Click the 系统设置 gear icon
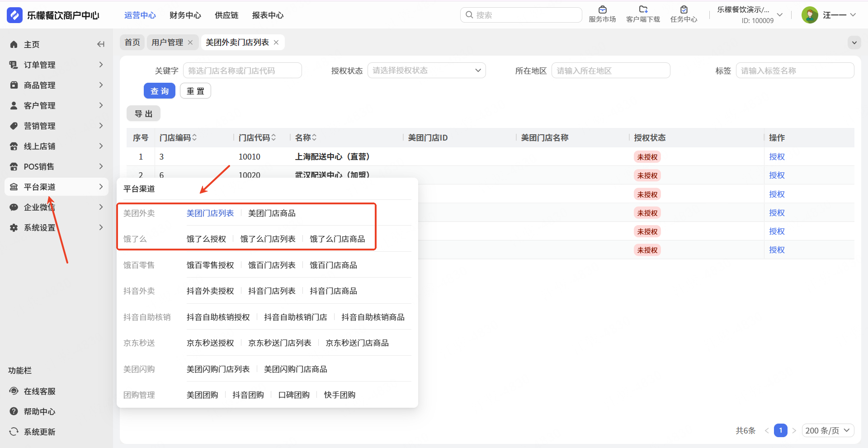868x448 pixels. 14,227
